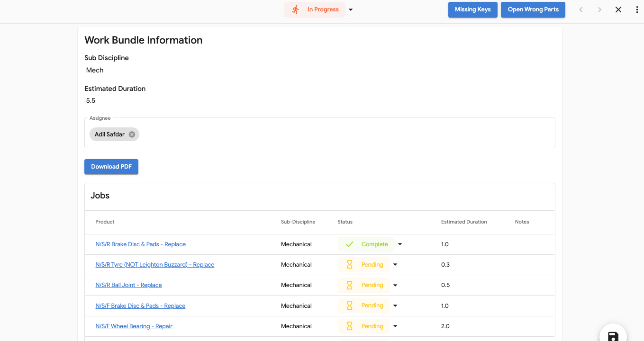Close the work bundle with X icon
The height and width of the screenshot is (341, 644).
point(618,9)
